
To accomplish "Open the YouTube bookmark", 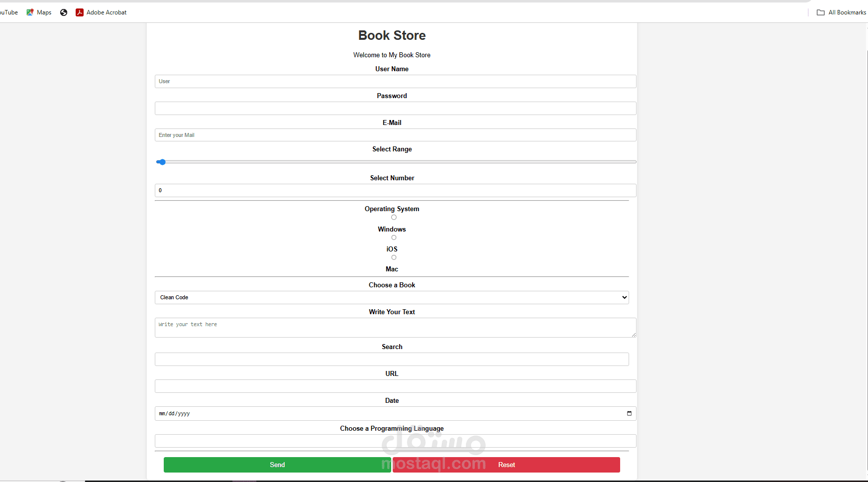I will 8,12.
